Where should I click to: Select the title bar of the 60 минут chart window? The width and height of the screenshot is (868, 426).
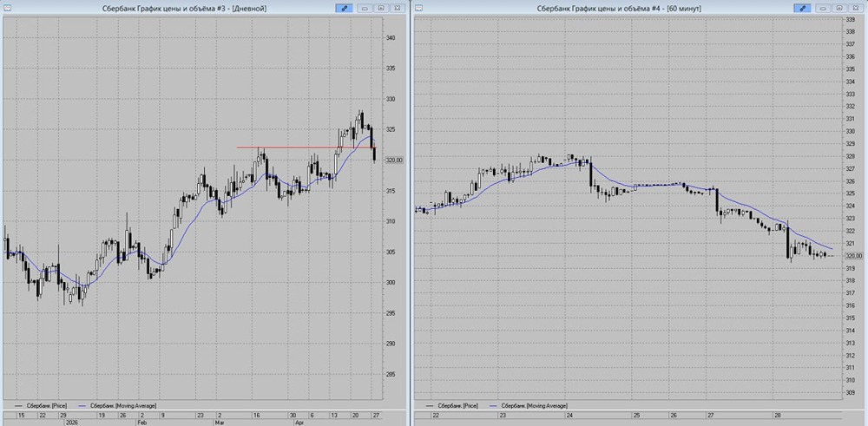tap(640, 9)
